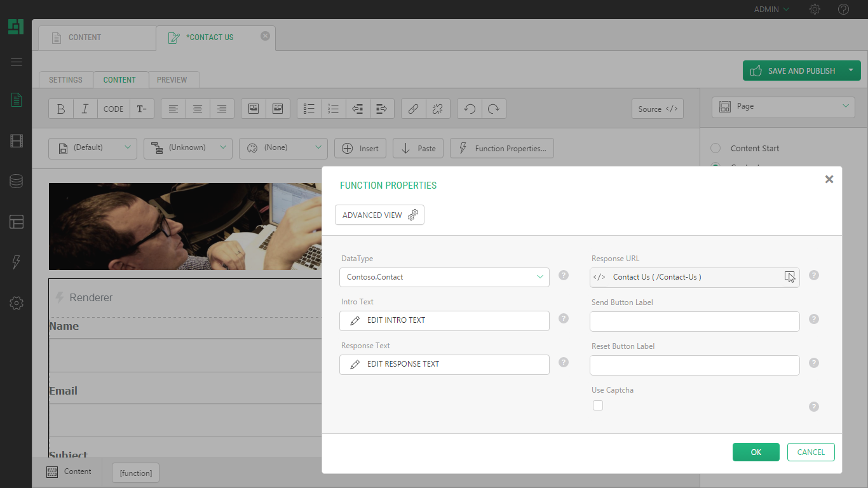The height and width of the screenshot is (488, 868).
Task: Open the Advanced View button
Action: tap(379, 215)
